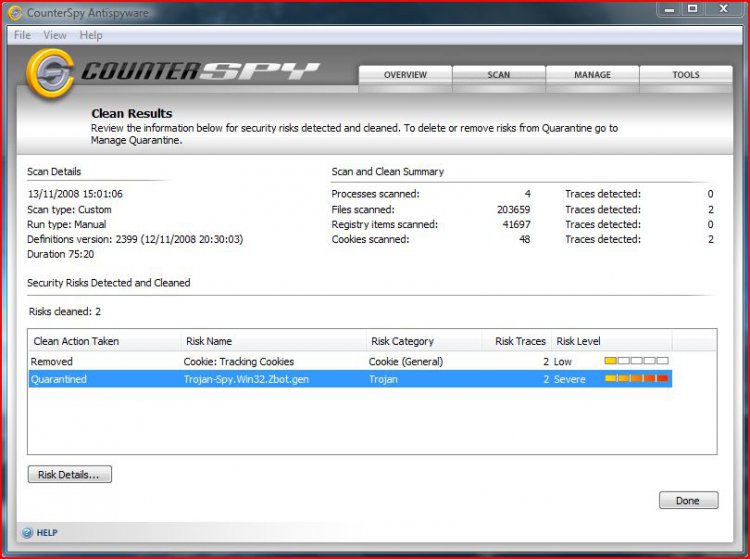Sort by Risk Category column header

[424, 341]
